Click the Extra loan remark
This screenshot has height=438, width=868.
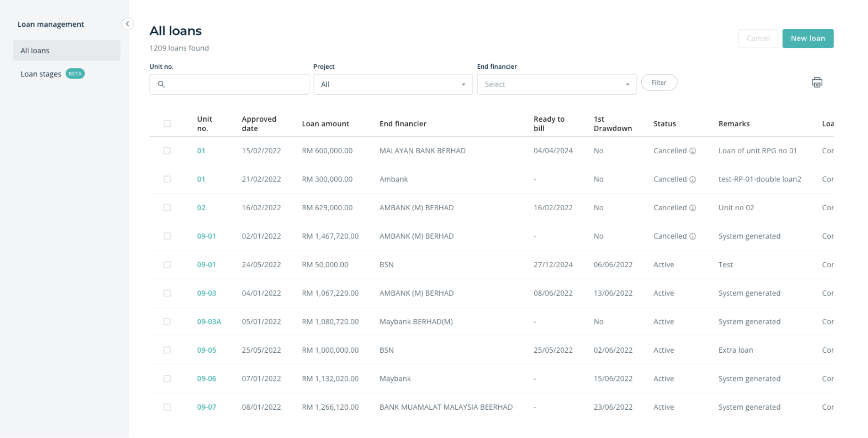click(x=736, y=350)
